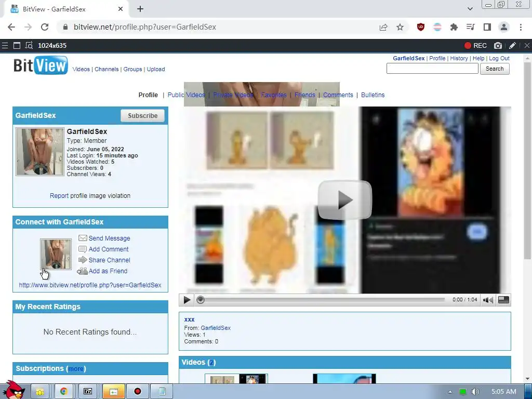The image size is (532, 399).
Task: Open Chrome from the taskbar
Action: (x=63, y=392)
